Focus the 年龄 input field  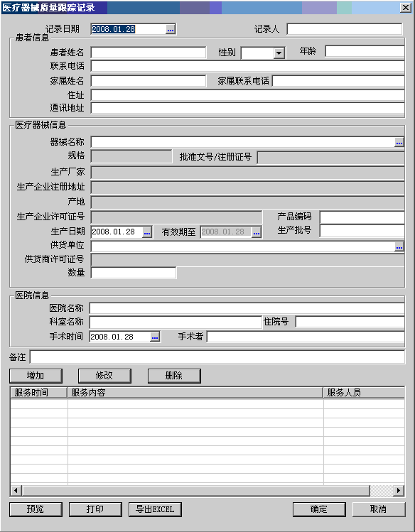pos(365,51)
